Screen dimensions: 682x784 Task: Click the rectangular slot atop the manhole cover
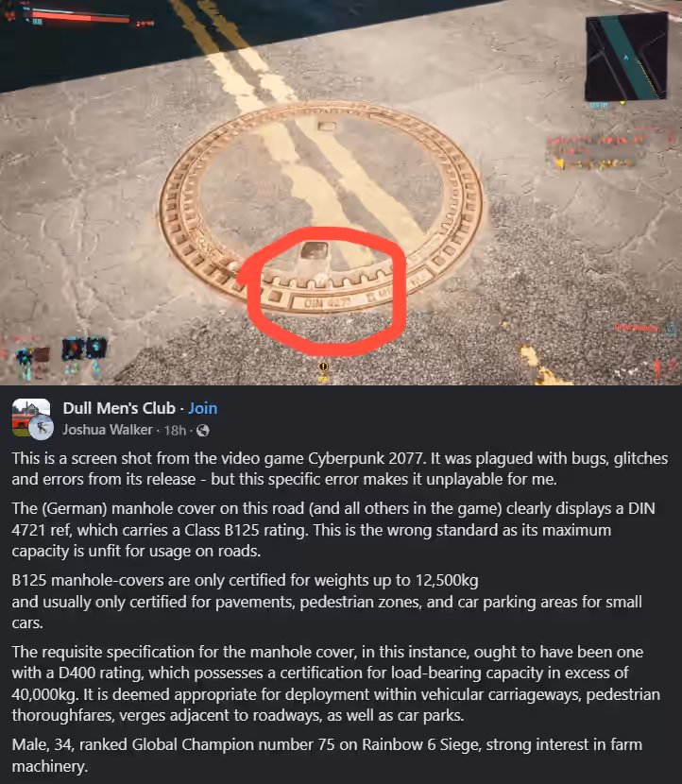pos(327,127)
